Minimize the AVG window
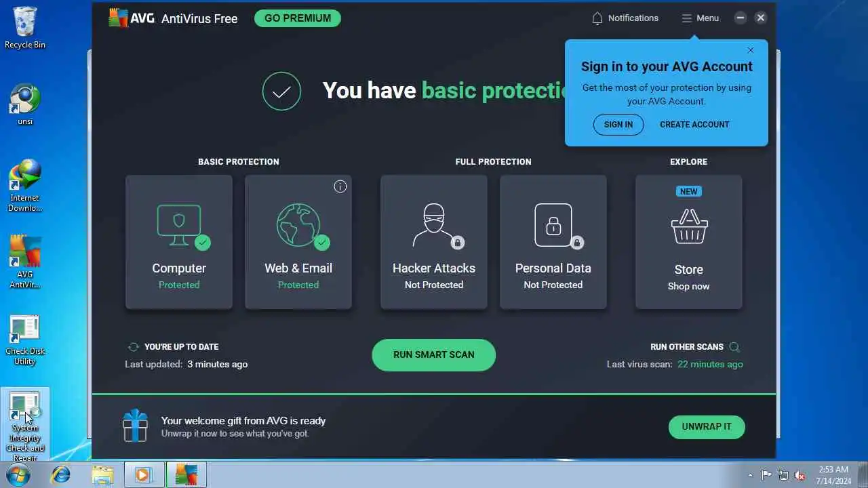The height and width of the screenshot is (488, 868). 741,18
